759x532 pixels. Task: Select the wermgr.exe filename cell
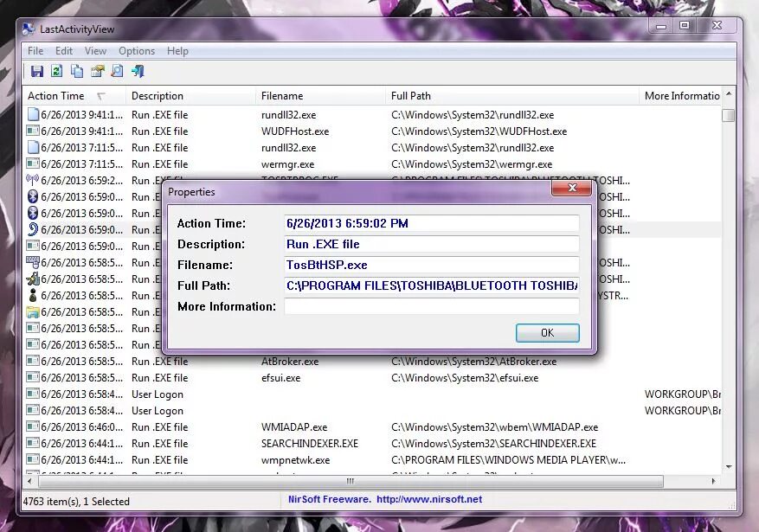pyautogui.click(x=287, y=164)
